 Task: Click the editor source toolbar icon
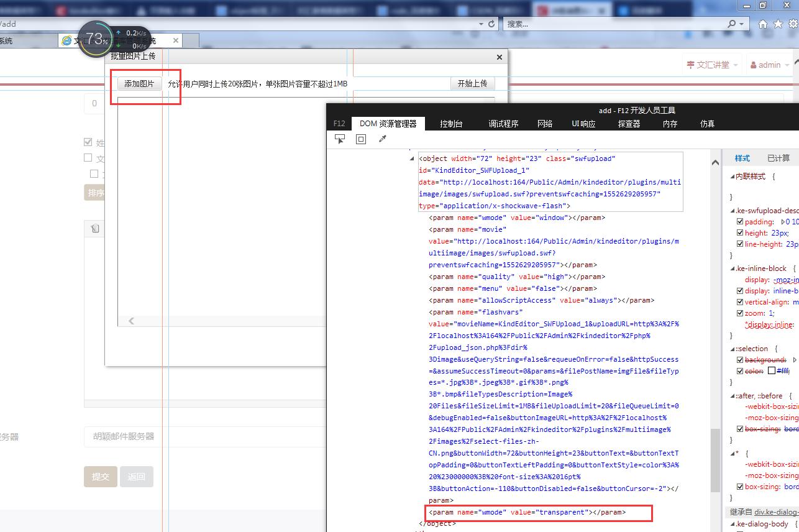pyautogui.click(x=95, y=229)
